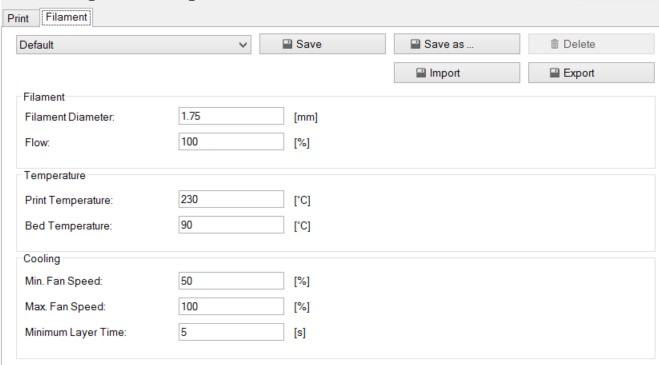Screen dimensions: 659x365
Task: Import a filament profile
Action: tap(457, 73)
